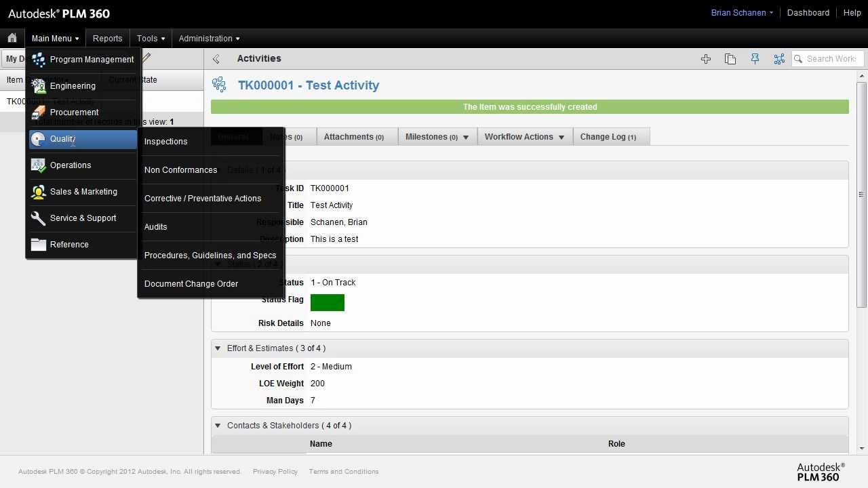Collapse Contacts & Stakeholders section
This screenshot has height=488, width=868.
(x=218, y=426)
